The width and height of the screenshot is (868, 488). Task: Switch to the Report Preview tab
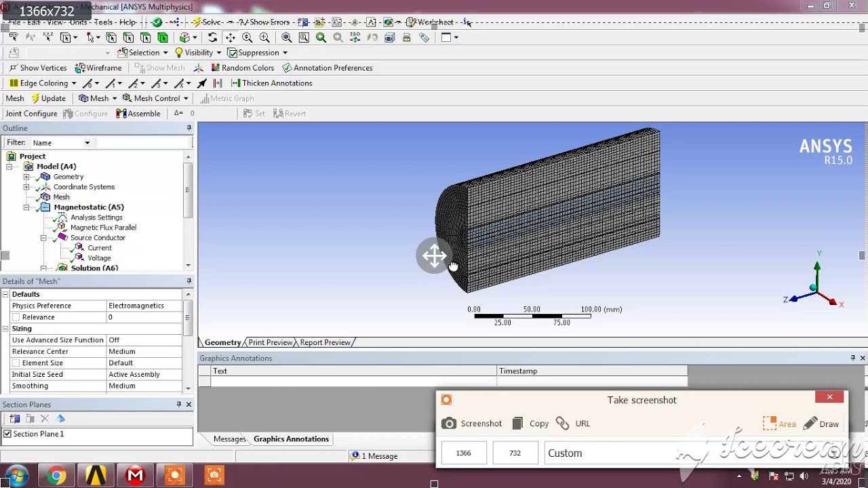tap(325, 342)
